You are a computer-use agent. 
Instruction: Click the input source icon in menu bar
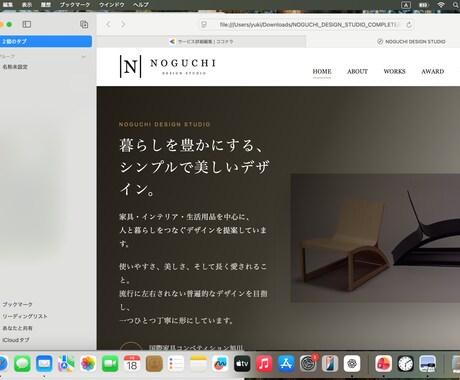pos(406,5)
